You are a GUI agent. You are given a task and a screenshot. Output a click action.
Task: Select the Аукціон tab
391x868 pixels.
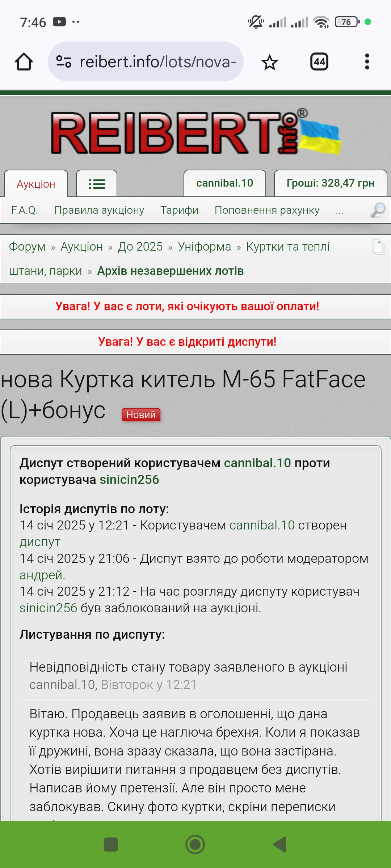point(36,184)
